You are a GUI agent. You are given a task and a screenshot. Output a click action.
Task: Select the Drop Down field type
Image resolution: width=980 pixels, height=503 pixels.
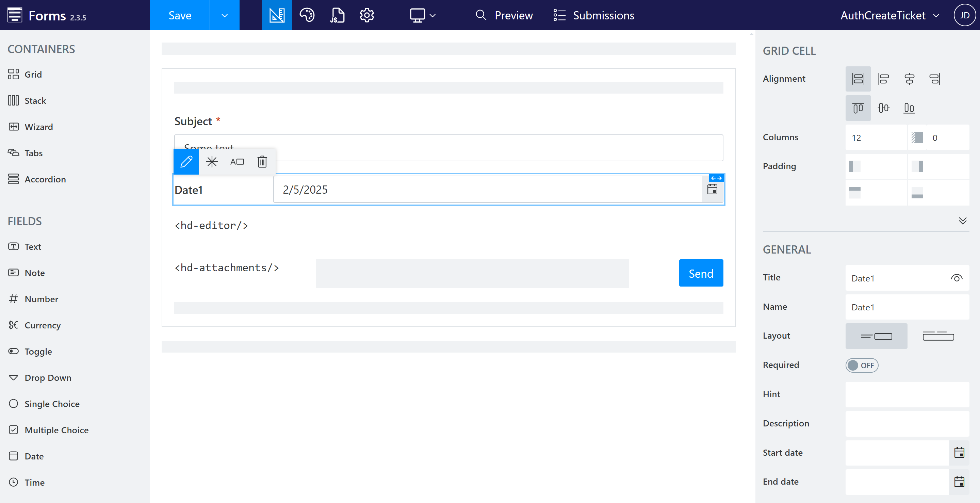point(40,378)
